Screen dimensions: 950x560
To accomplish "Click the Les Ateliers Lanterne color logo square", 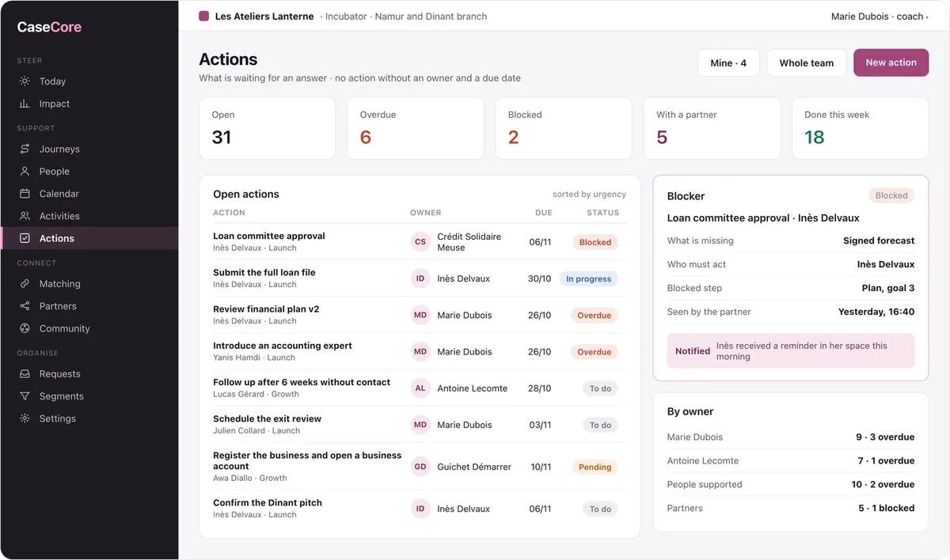I will click(204, 16).
